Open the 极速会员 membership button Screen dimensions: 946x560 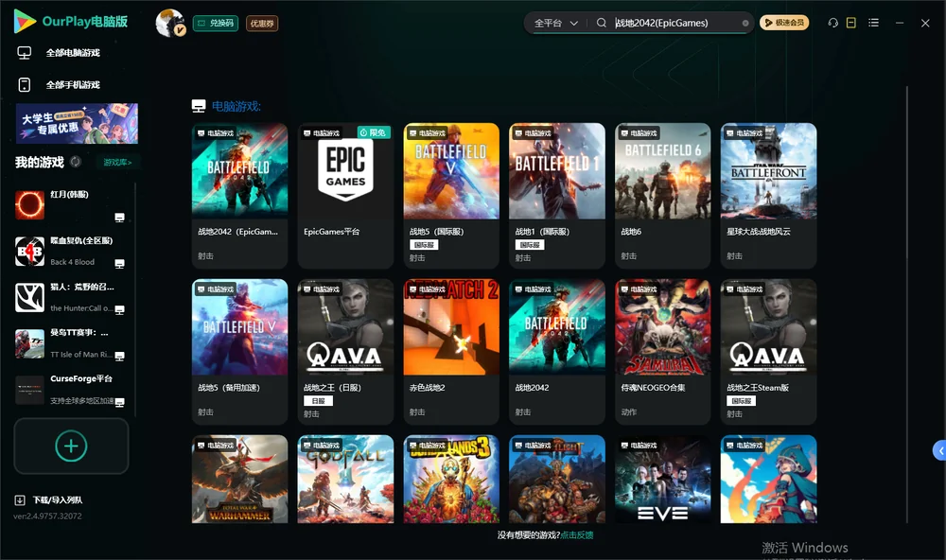point(784,23)
